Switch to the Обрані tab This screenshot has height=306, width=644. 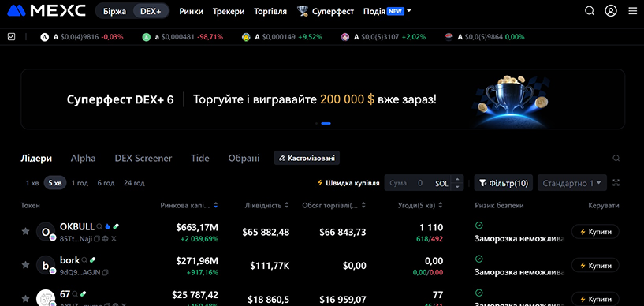pos(244,159)
